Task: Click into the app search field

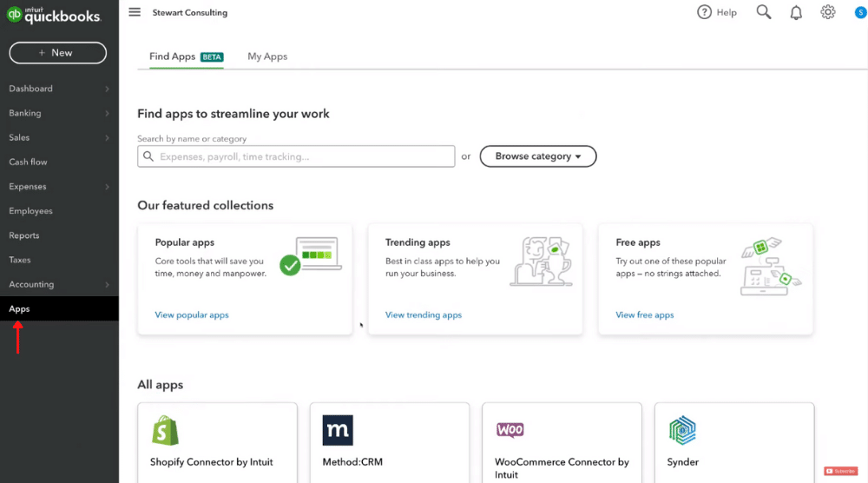Action: pos(296,156)
